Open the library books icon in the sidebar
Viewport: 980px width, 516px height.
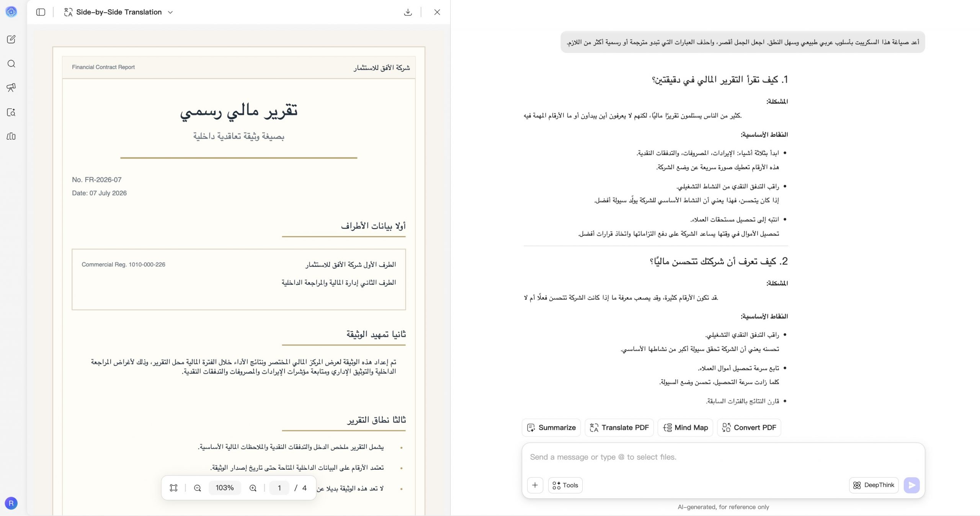(11, 136)
